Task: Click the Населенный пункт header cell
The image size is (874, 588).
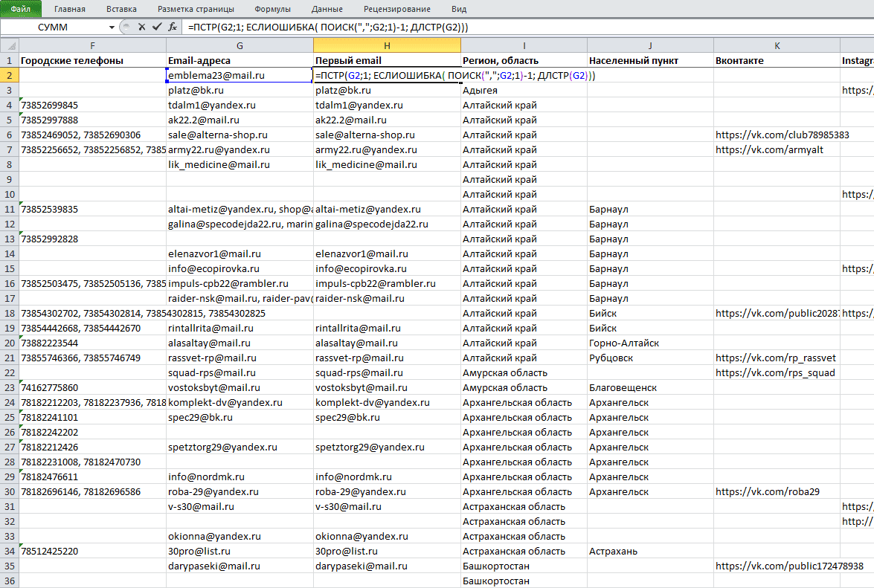Action: click(651, 60)
